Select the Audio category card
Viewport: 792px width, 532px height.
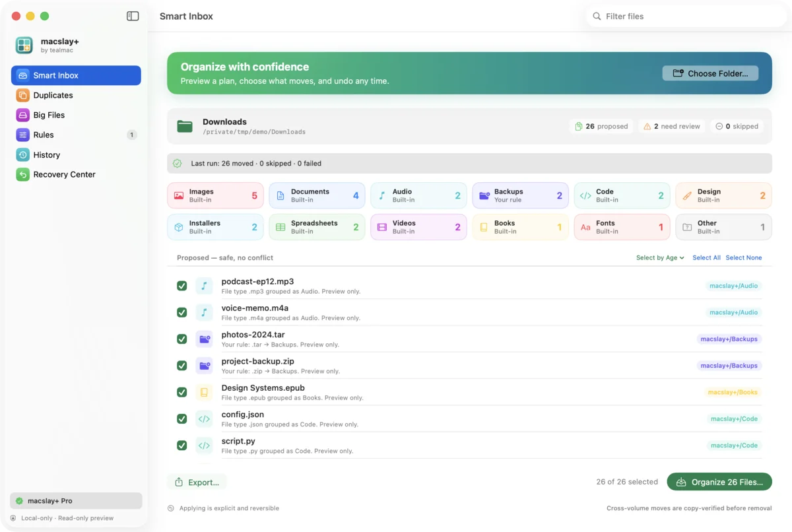[418, 195]
